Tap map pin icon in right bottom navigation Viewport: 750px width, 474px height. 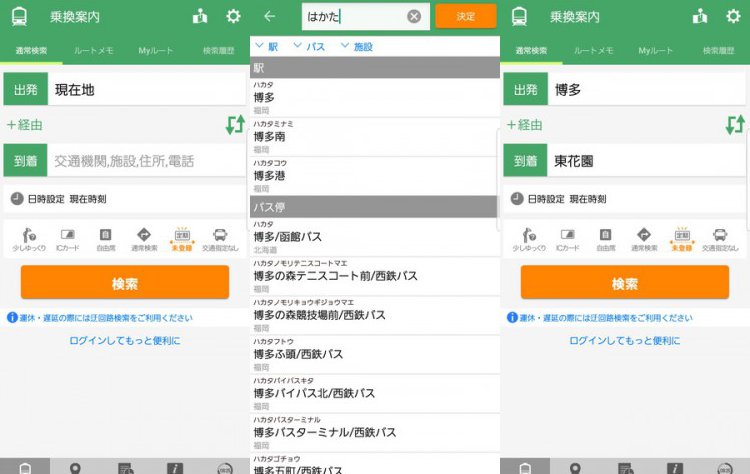point(575,468)
